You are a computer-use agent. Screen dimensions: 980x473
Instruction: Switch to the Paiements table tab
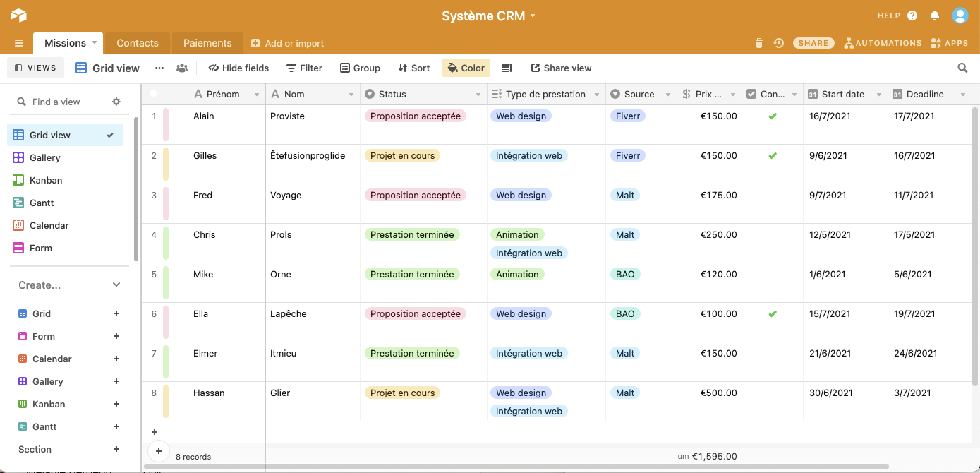click(x=207, y=43)
